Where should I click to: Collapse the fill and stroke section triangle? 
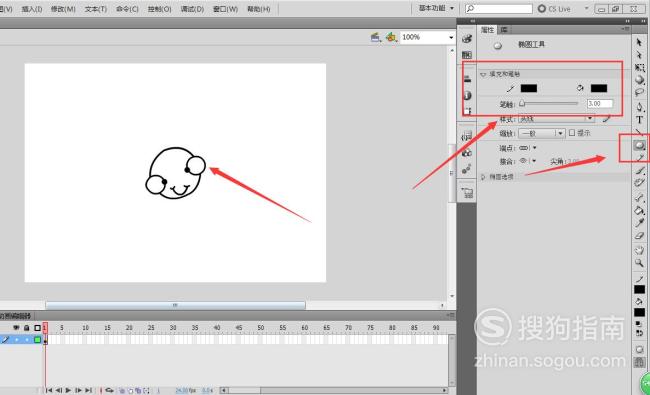[x=483, y=75]
